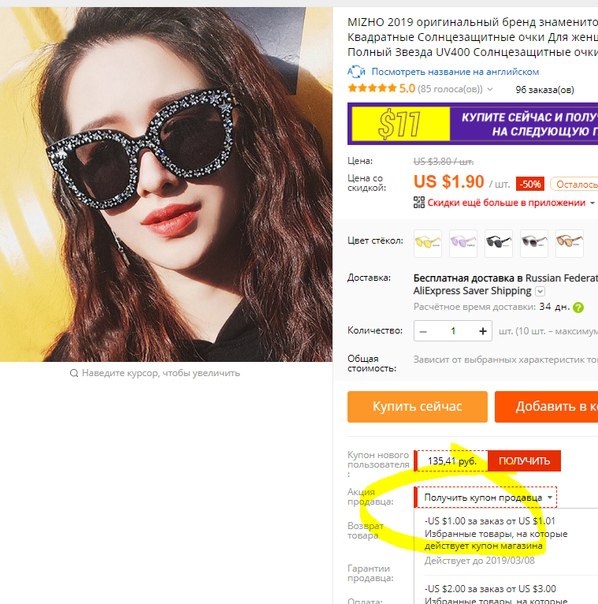Click the magnifier icon under the product image
The image size is (598, 604).
coord(74,373)
